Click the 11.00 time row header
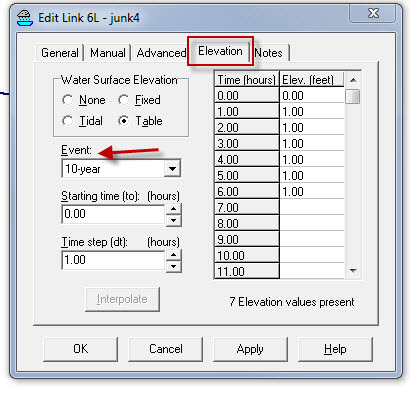 coord(247,271)
